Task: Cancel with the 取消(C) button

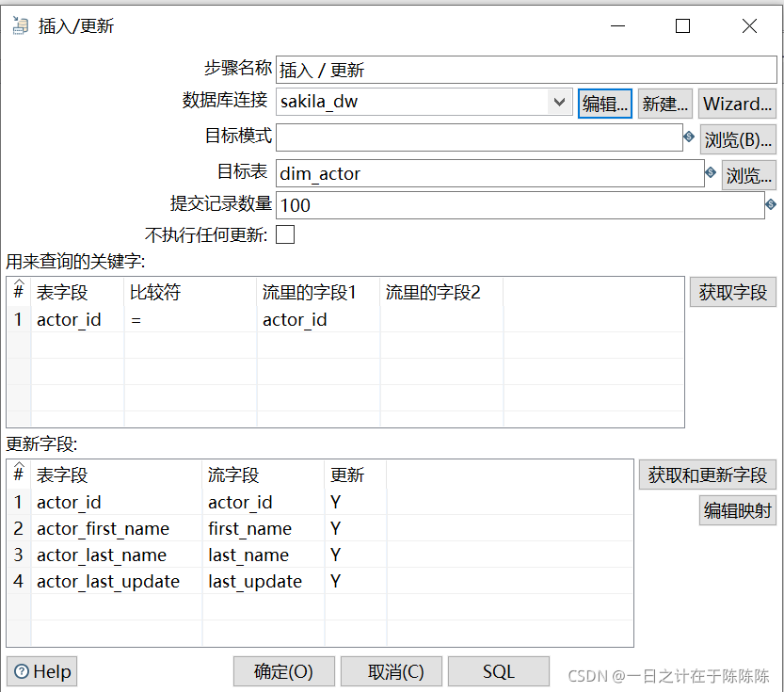Action: [x=392, y=671]
